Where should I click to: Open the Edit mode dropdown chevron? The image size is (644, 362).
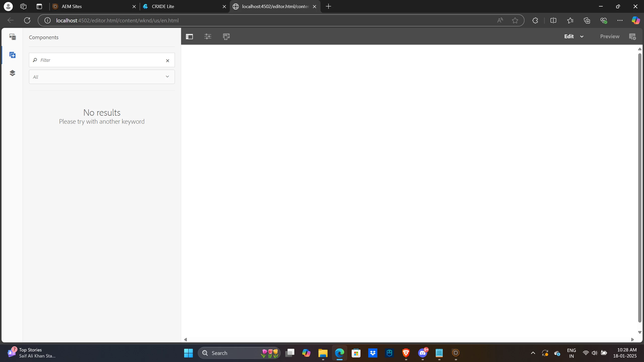coord(582,37)
